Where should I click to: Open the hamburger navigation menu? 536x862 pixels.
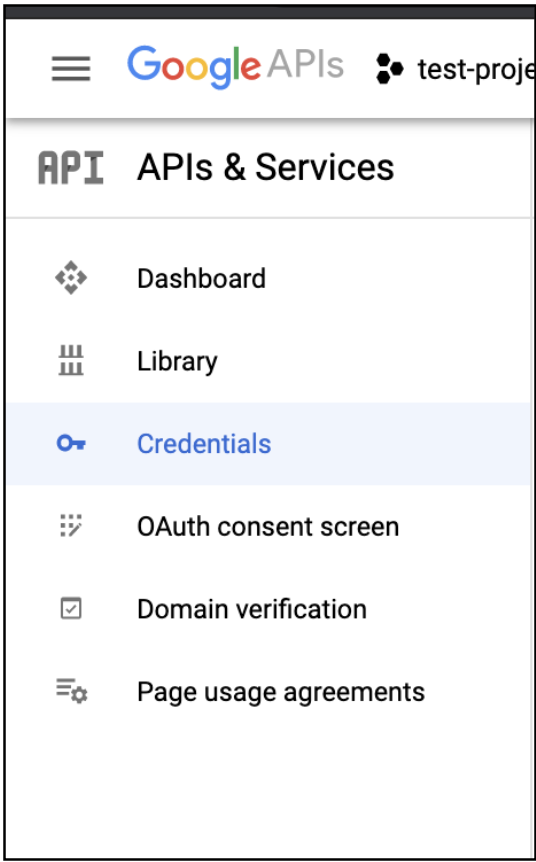tap(71, 69)
